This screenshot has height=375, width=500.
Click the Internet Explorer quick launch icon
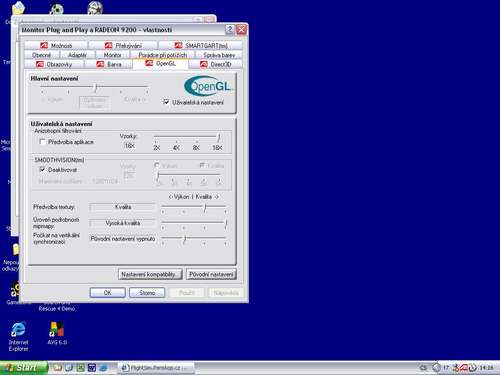pos(103,368)
